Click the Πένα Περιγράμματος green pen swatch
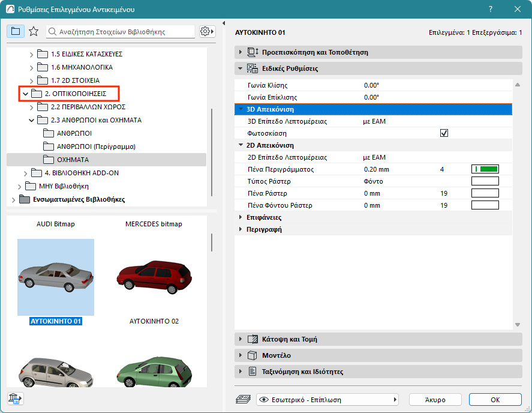 485,169
